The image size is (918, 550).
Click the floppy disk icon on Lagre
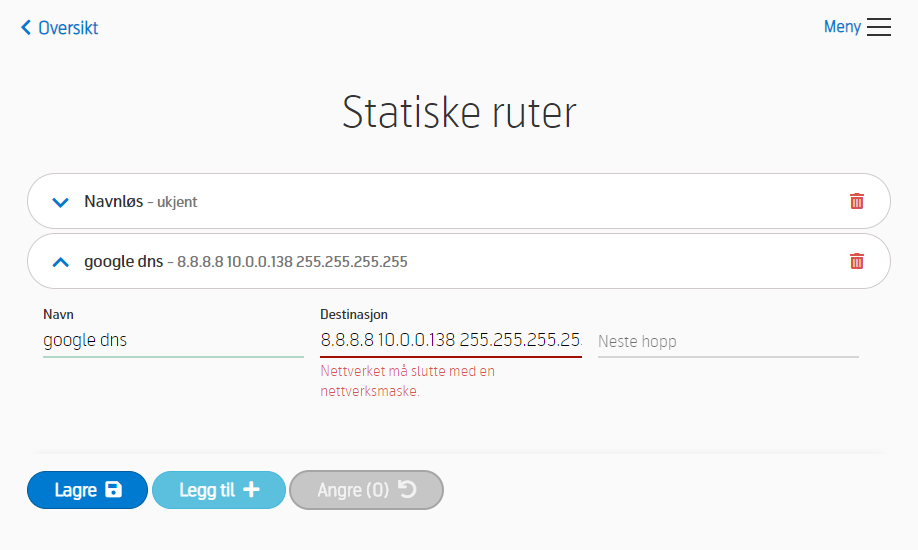(114, 489)
